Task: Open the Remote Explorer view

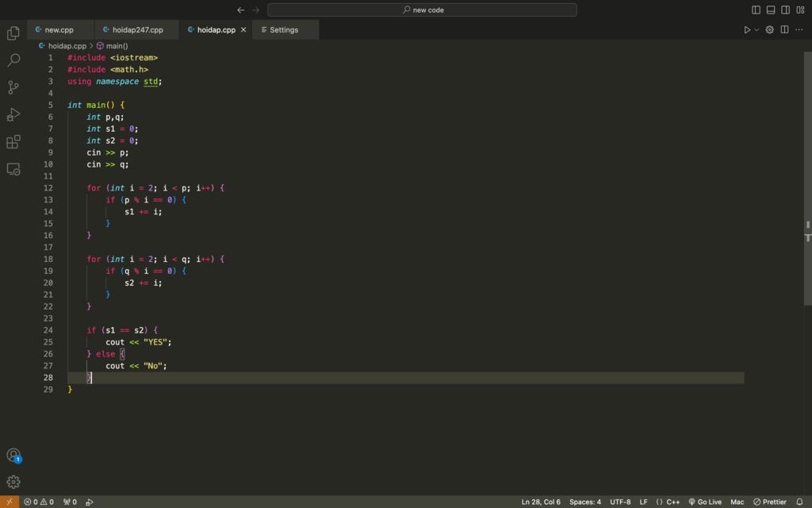Action: click(x=13, y=169)
